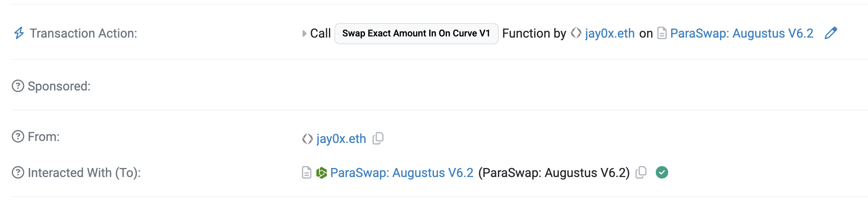Expand the Call action disclosure triangle
Image resolution: width=868 pixels, height=206 pixels.
(x=304, y=34)
